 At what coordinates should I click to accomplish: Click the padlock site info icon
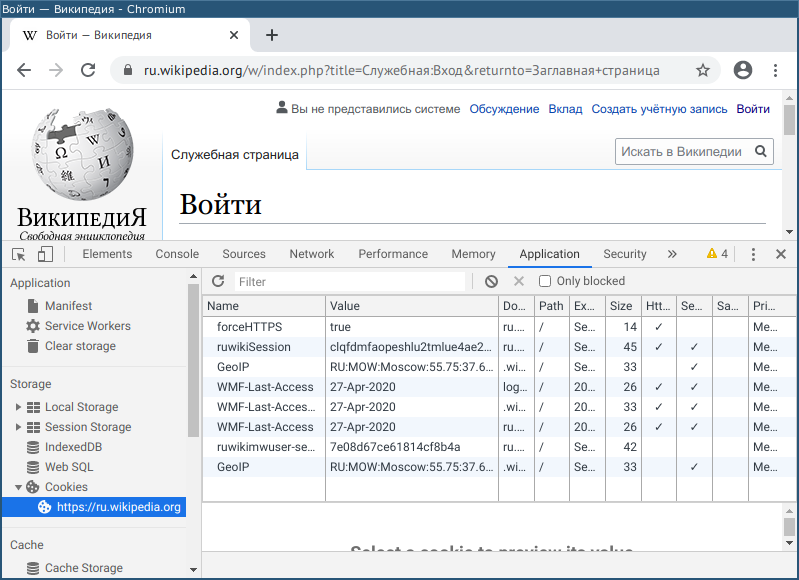(x=128, y=70)
